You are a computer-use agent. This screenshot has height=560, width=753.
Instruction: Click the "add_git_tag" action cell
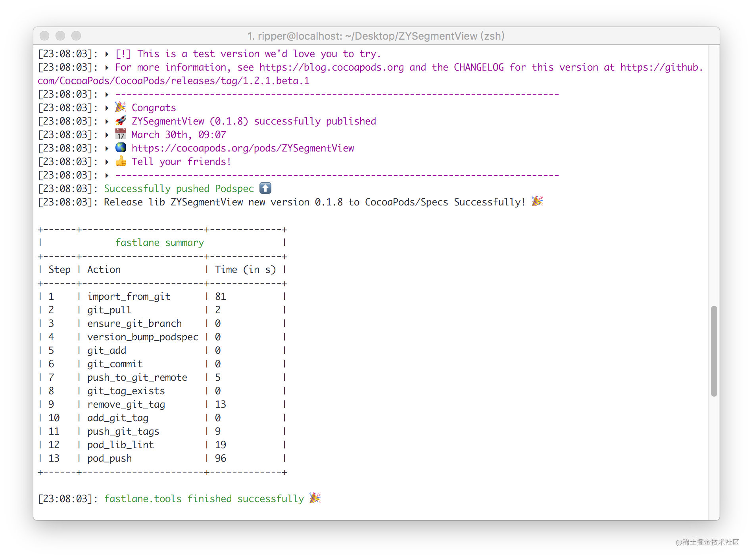coord(118,418)
